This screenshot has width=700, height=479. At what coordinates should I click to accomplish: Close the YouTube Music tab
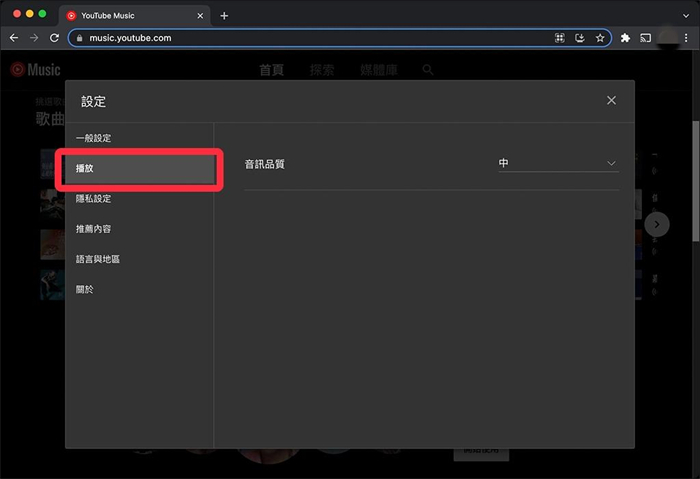pyautogui.click(x=203, y=15)
